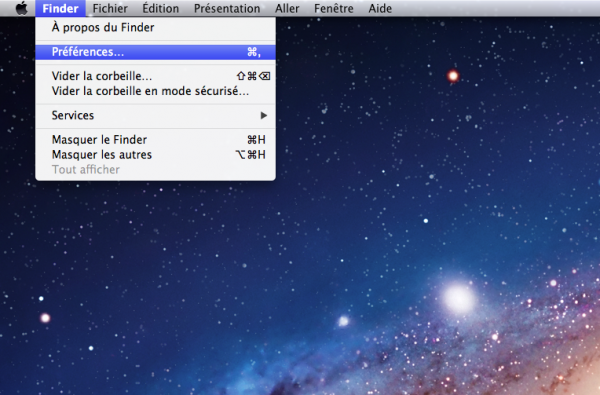Open the Aide menu
This screenshot has height=395, width=600.
pos(380,8)
